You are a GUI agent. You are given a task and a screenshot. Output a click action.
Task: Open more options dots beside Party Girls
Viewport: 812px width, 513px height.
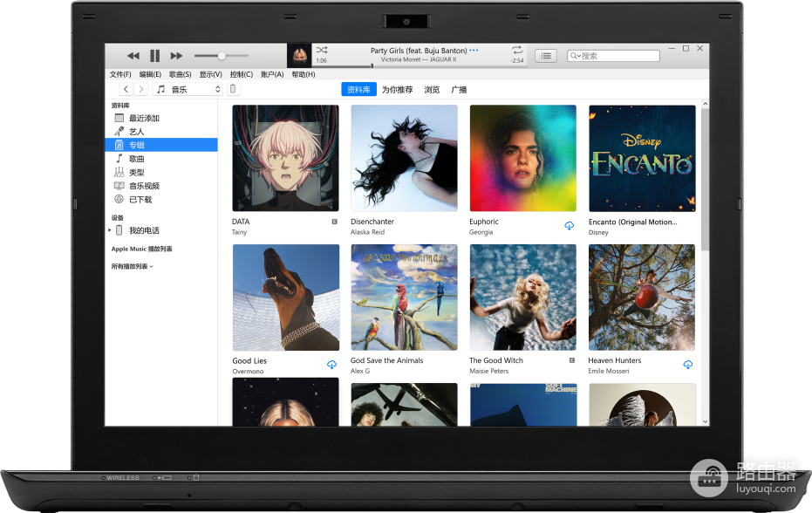point(474,51)
